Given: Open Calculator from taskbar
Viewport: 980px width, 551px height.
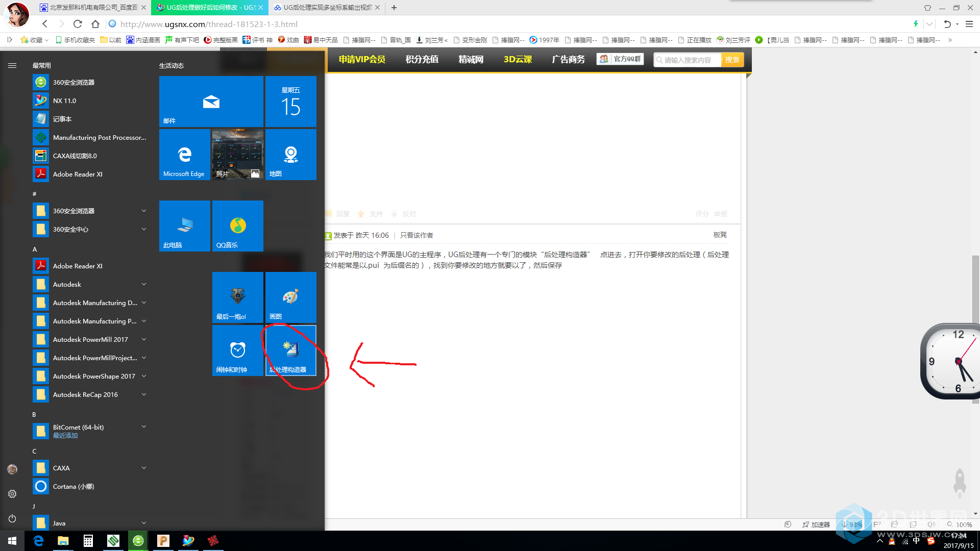Looking at the screenshot, I should point(88,541).
